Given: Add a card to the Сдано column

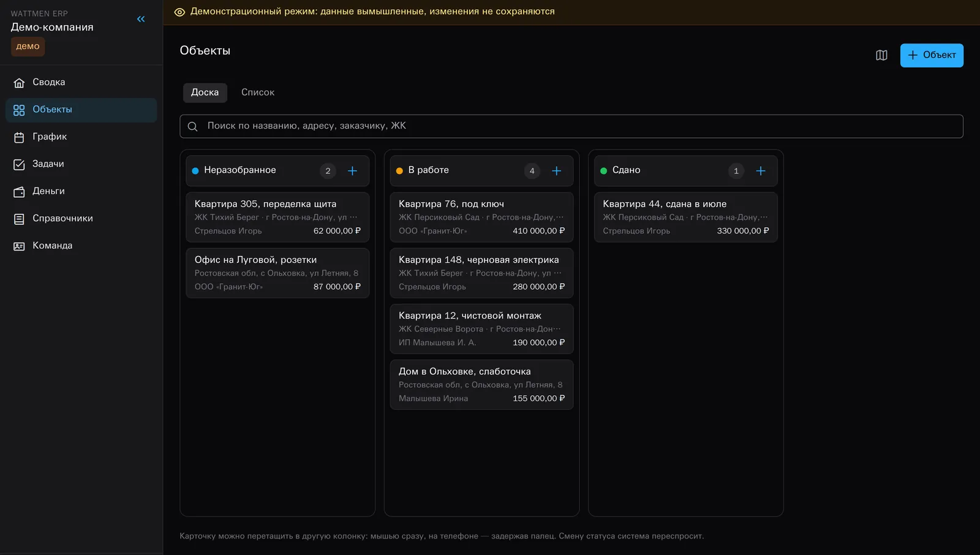Looking at the screenshot, I should 761,171.
